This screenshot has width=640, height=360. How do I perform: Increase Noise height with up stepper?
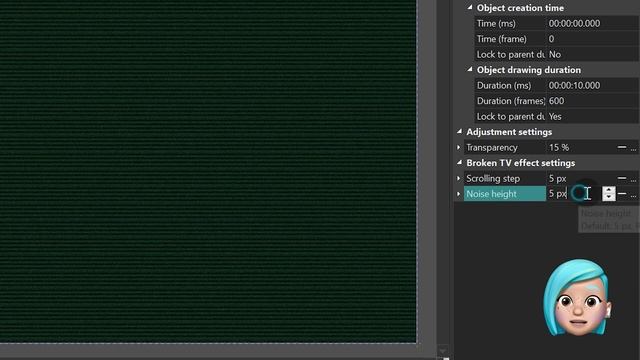[x=609, y=190]
